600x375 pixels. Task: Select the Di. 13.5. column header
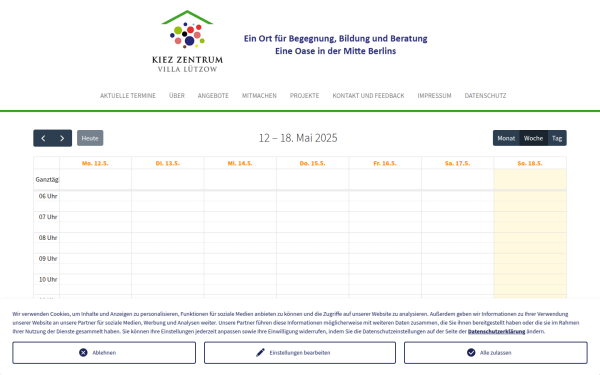168,163
